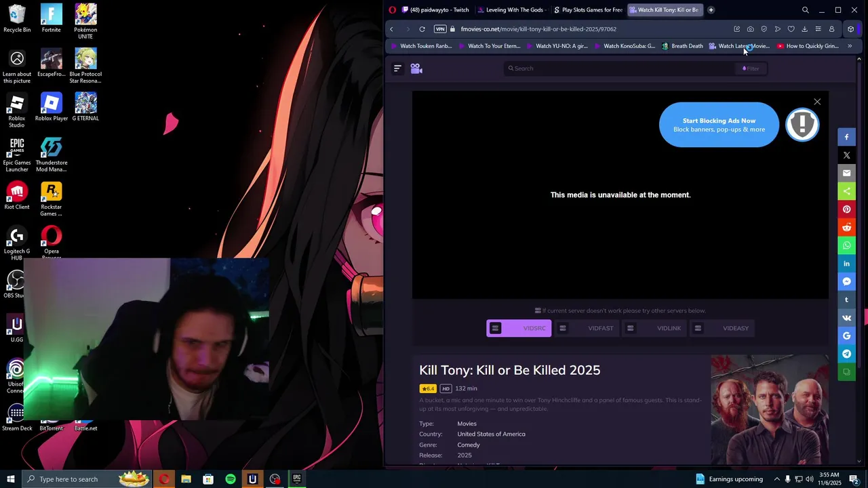Select the Watch Kill Tony browser tab

click(x=663, y=10)
